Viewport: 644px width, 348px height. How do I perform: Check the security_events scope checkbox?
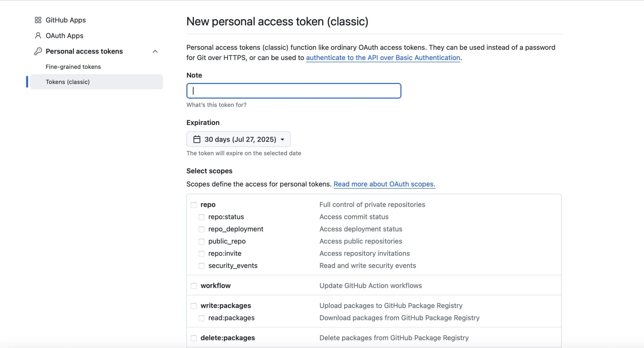(x=202, y=266)
